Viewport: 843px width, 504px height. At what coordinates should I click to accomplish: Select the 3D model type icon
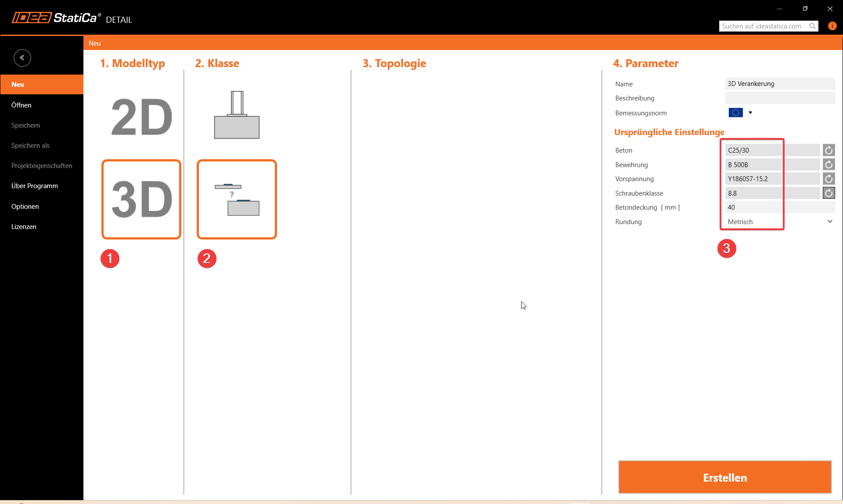141,199
